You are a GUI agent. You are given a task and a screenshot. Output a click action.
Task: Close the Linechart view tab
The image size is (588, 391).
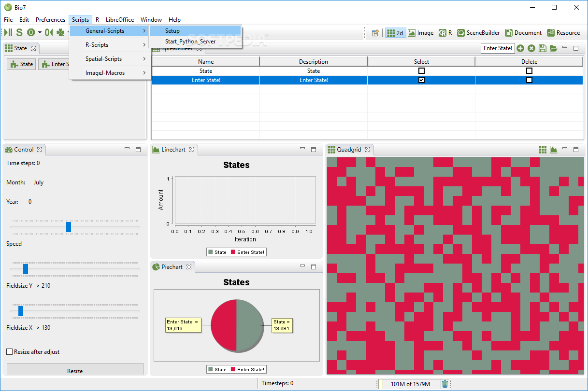(191, 150)
